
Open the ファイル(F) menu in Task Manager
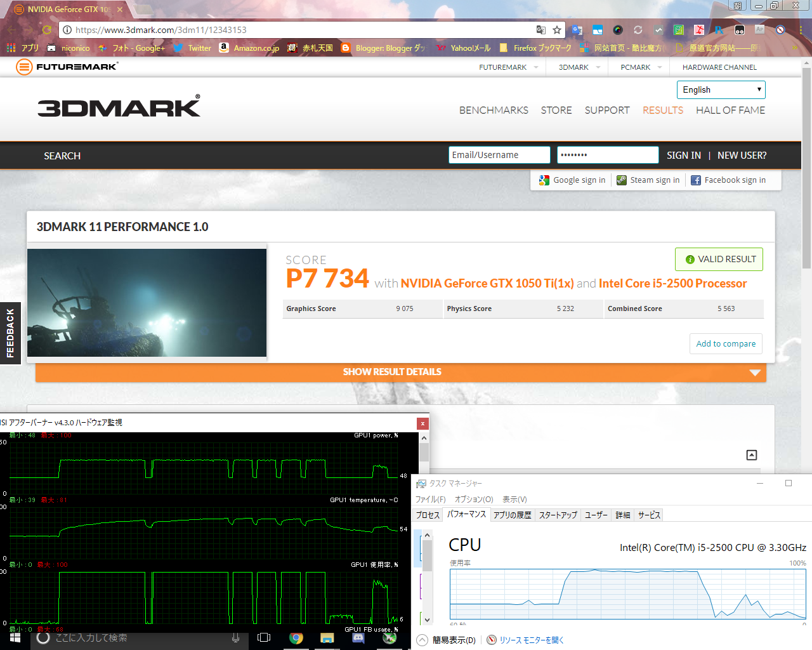click(431, 500)
